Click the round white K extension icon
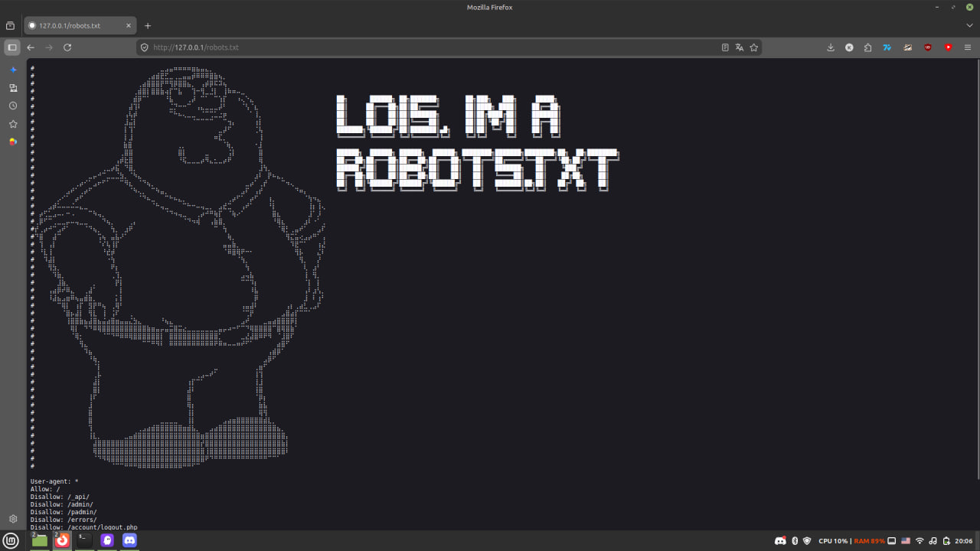 click(x=849, y=47)
